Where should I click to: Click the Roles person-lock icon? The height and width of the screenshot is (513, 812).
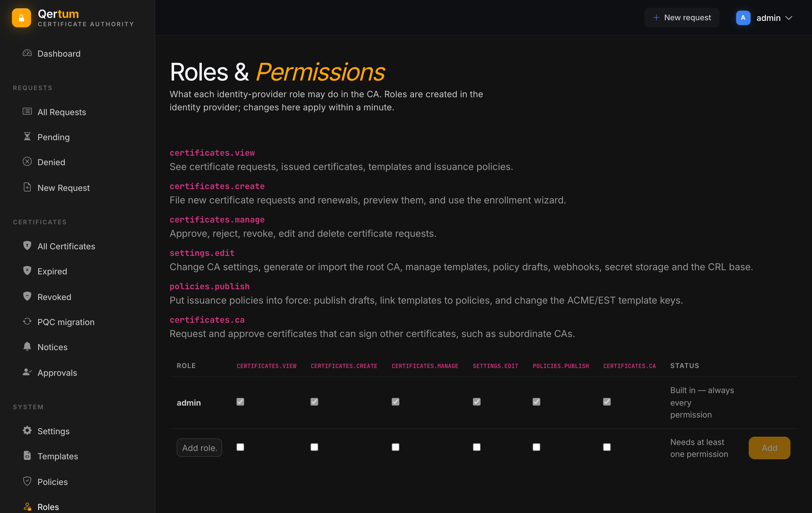[27, 507]
